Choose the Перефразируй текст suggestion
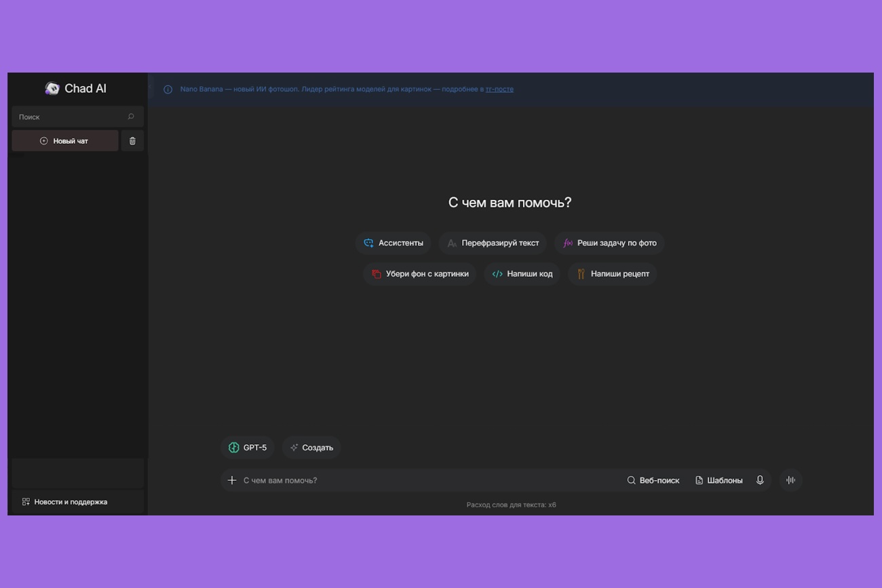The width and height of the screenshot is (882, 588). (x=493, y=243)
